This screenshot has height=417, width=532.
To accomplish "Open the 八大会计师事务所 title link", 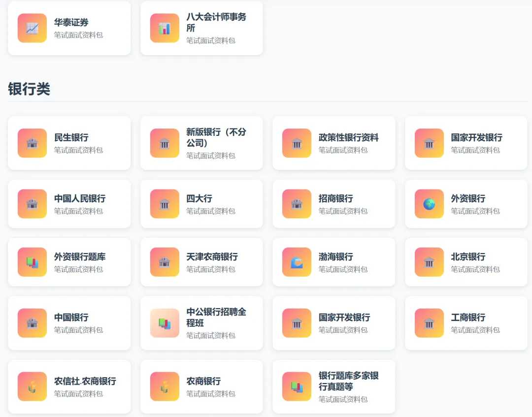I will click(216, 22).
